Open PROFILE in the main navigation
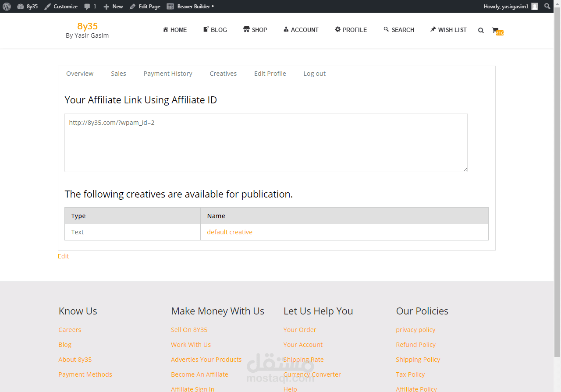Image resolution: width=561 pixels, height=392 pixels. pos(351,30)
